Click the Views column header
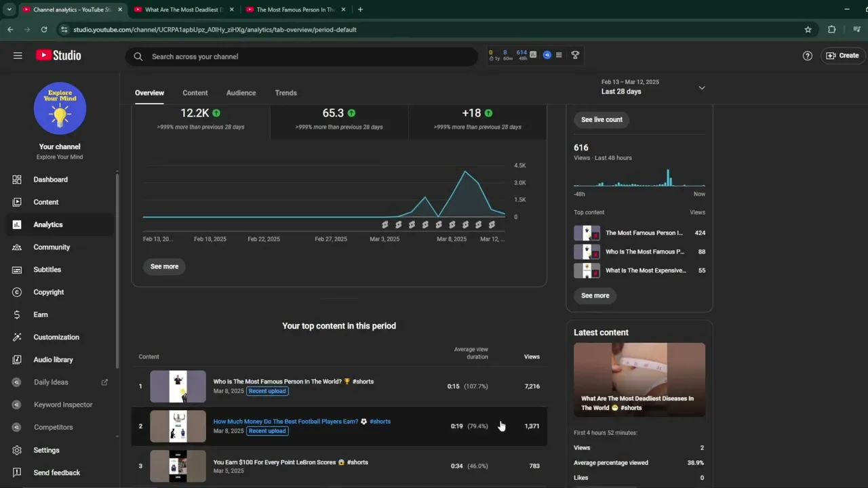Image resolution: width=868 pixels, height=488 pixels. 532,357
